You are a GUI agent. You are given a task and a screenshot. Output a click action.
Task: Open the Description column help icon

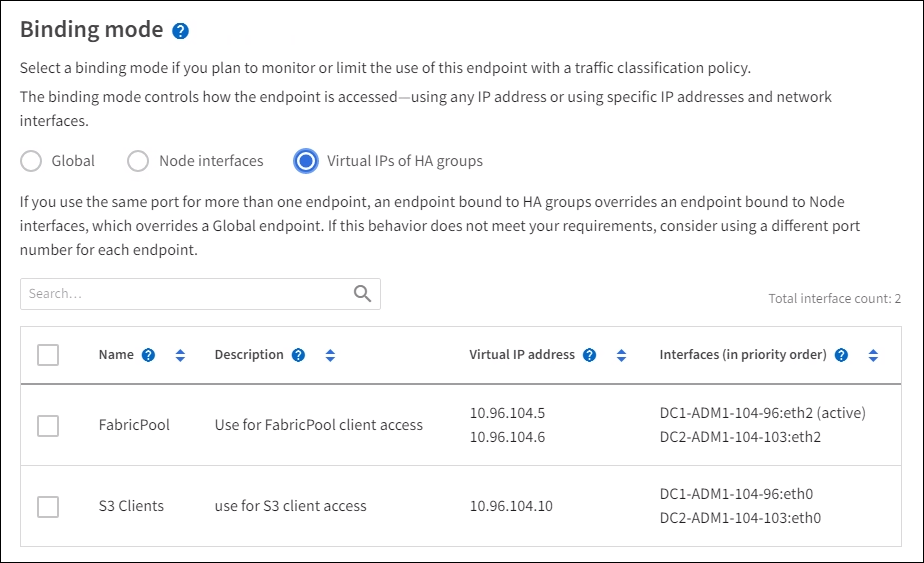click(298, 355)
